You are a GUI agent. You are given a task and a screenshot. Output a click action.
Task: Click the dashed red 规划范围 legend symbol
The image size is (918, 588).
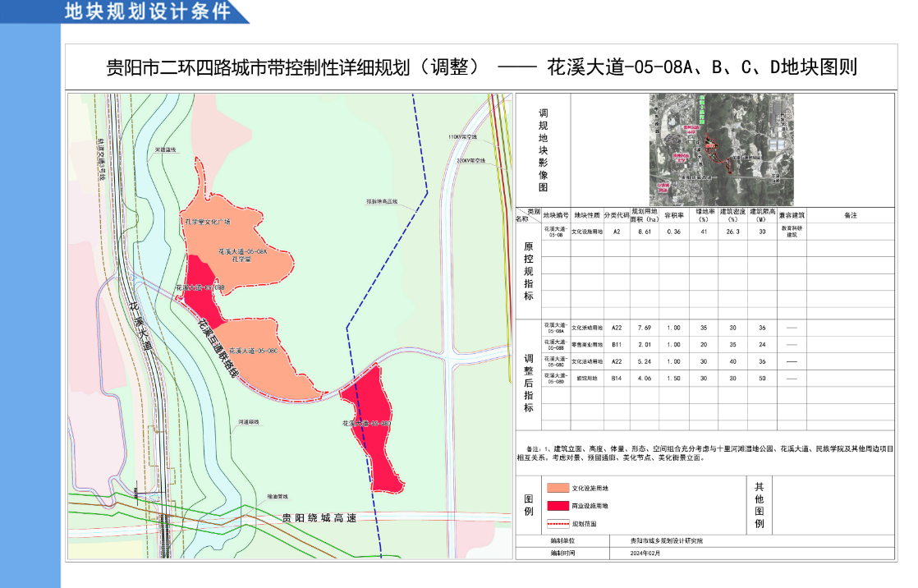(x=558, y=523)
